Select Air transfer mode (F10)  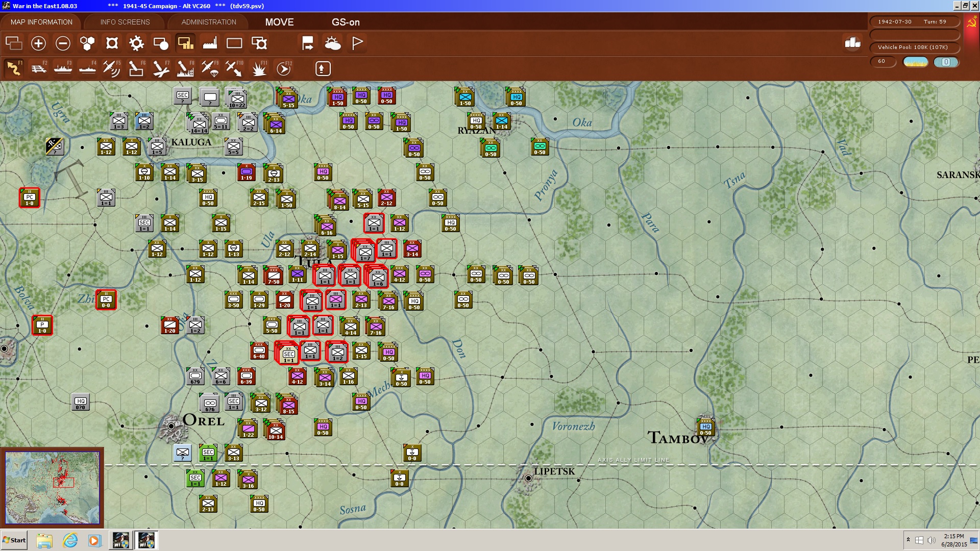coord(234,68)
